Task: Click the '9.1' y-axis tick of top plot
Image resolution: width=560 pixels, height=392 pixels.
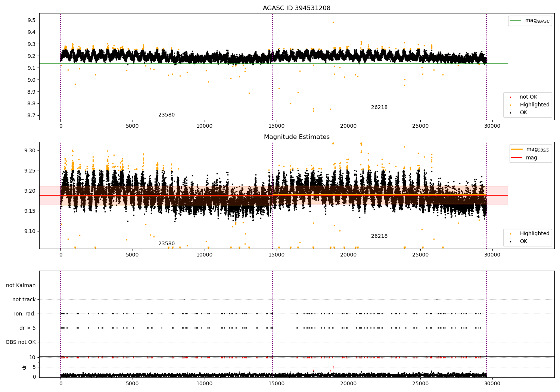Action: click(x=31, y=68)
